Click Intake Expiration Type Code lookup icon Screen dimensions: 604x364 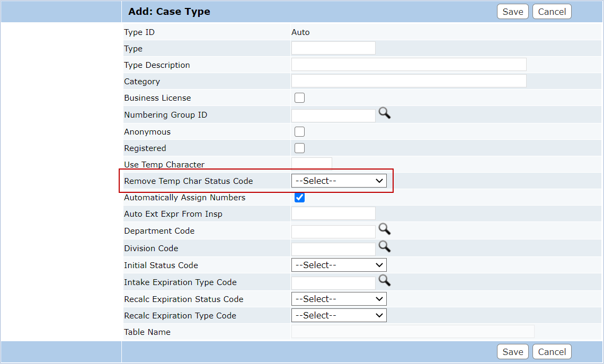pyautogui.click(x=384, y=281)
